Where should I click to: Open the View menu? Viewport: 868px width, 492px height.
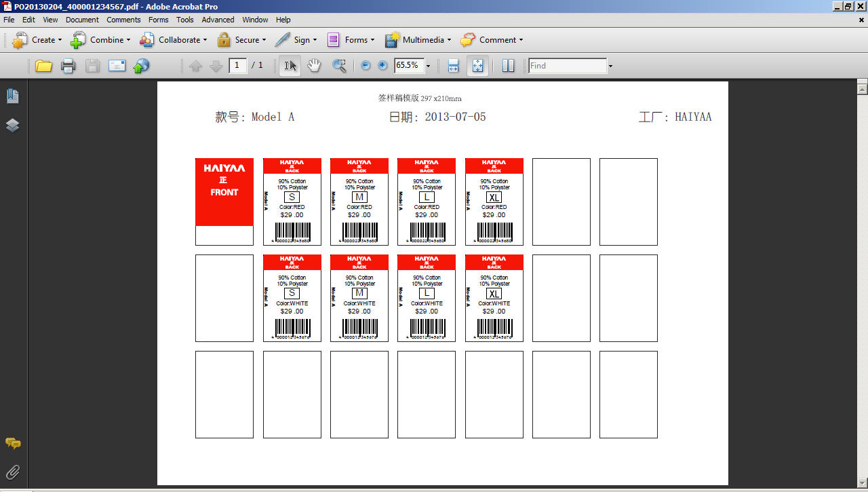[50, 20]
